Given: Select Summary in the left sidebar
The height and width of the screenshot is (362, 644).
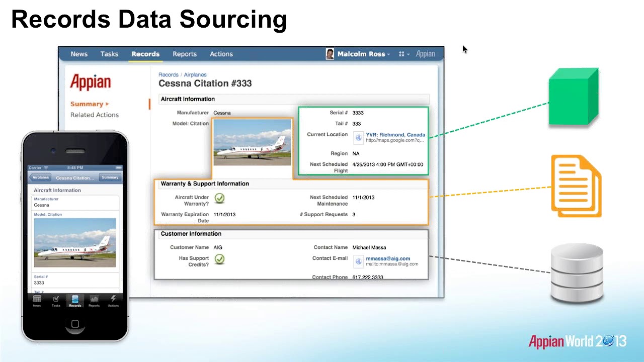Looking at the screenshot, I should tap(90, 104).
